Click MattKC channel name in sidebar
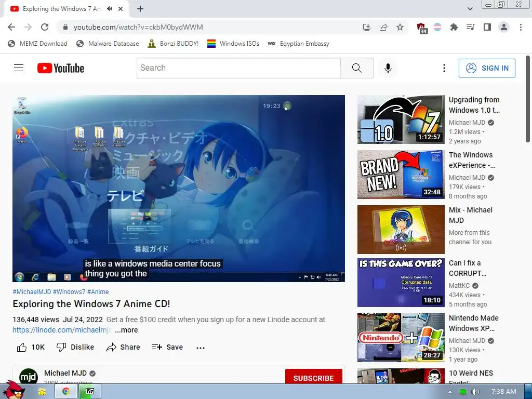Image resolution: width=532 pixels, height=399 pixels. point(459,286)
